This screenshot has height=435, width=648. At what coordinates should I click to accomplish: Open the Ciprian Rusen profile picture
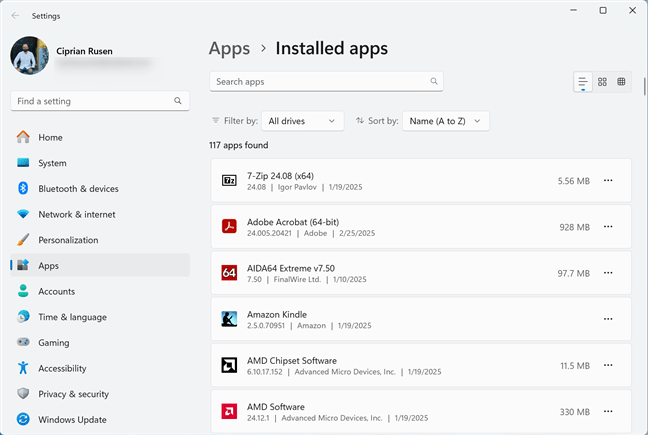pos(29,55)
